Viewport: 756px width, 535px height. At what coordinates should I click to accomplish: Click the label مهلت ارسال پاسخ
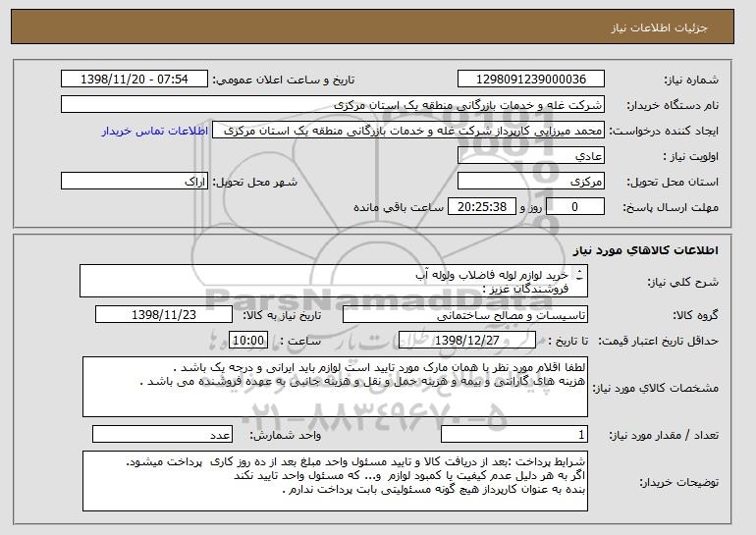(x=671, y=207)
